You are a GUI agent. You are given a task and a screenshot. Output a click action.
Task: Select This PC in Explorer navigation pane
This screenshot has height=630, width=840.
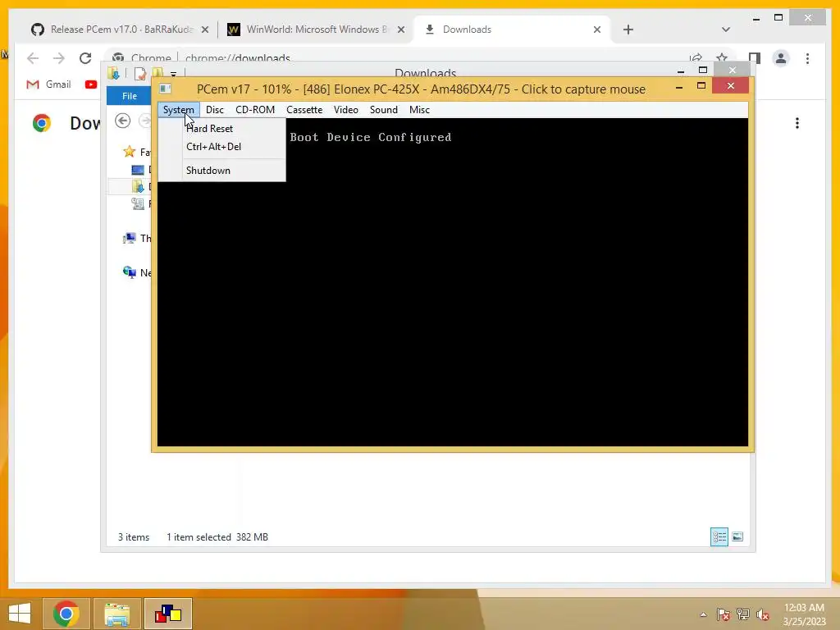(137, 239)
